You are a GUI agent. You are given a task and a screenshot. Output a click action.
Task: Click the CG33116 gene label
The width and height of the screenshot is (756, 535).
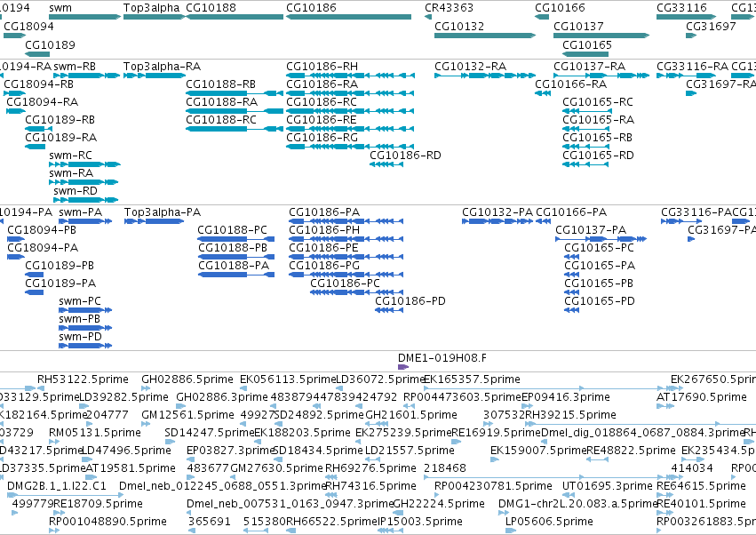click(681, 8)
